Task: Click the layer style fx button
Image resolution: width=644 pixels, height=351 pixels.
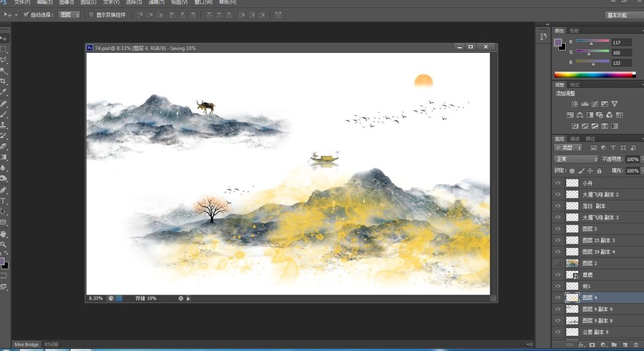Action: [582, 345]
